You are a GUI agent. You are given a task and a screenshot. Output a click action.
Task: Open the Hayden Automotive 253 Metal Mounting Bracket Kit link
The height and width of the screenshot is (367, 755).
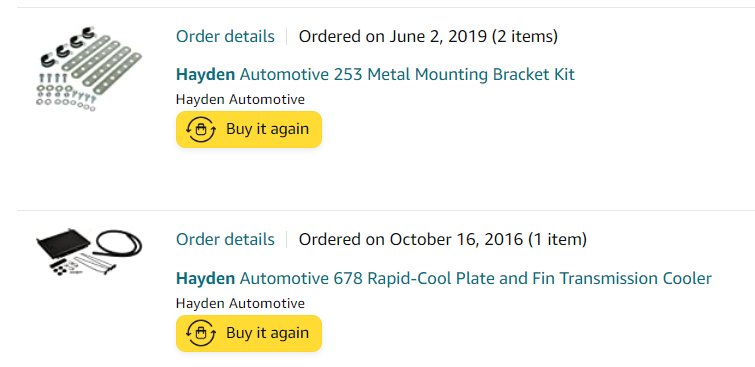point(375,75)
